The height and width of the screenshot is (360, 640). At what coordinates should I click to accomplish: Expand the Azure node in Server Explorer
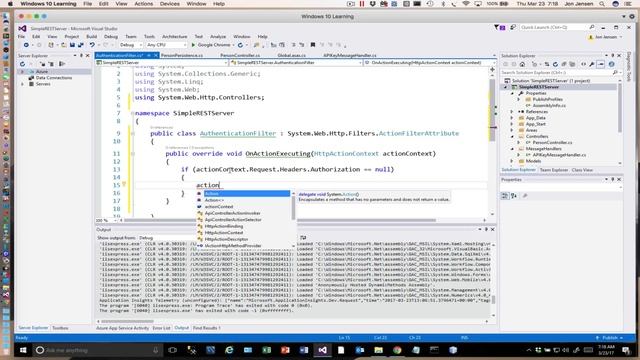[x=22, y=71]
